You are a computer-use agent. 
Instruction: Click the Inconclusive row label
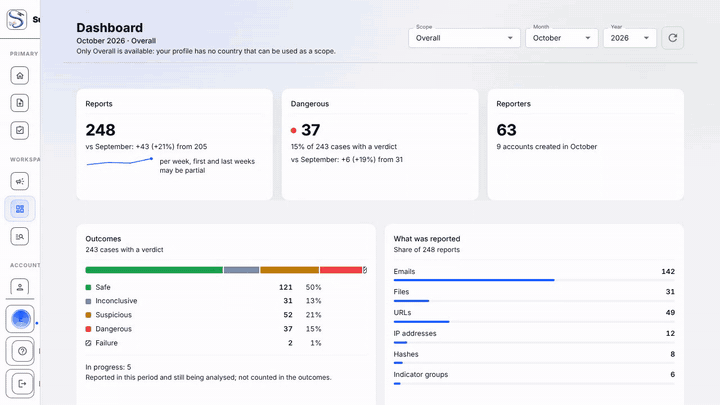click(116, 301)
